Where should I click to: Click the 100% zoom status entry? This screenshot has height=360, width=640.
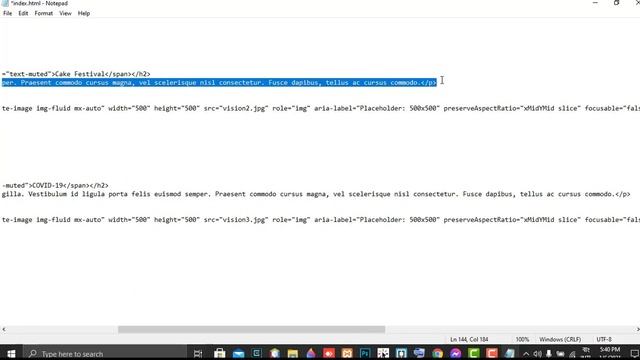tap(522, 340)
